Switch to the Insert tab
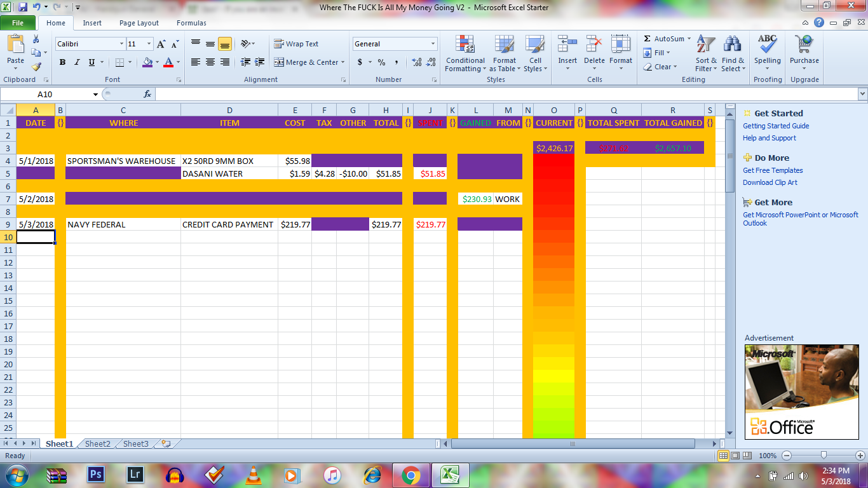 coord(92,23)
